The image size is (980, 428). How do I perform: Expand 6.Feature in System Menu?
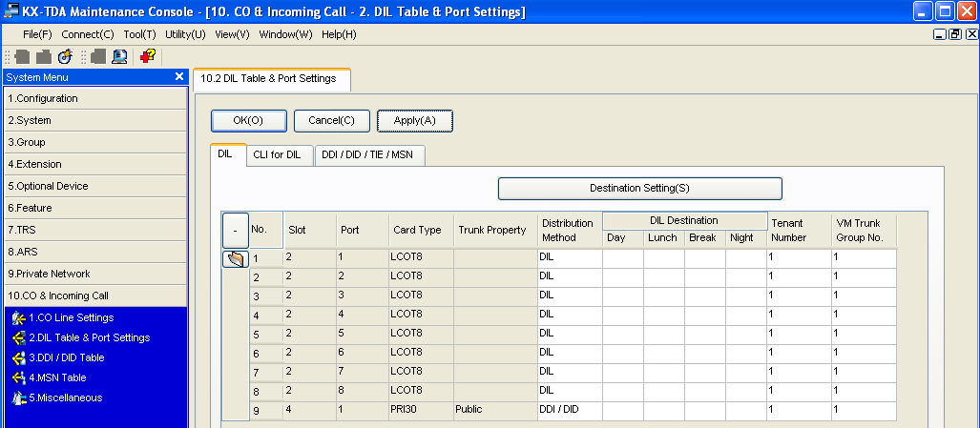(x=95, y=208)
